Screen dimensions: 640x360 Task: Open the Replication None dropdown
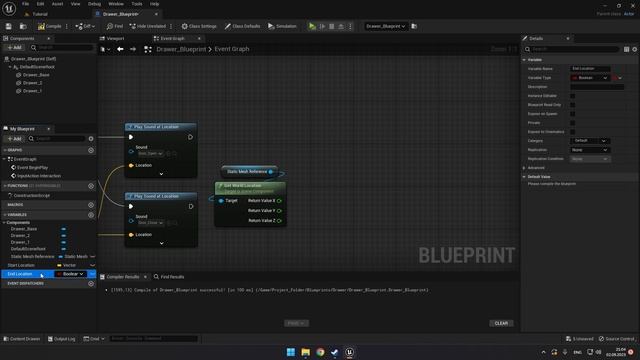tap(590, 150)
